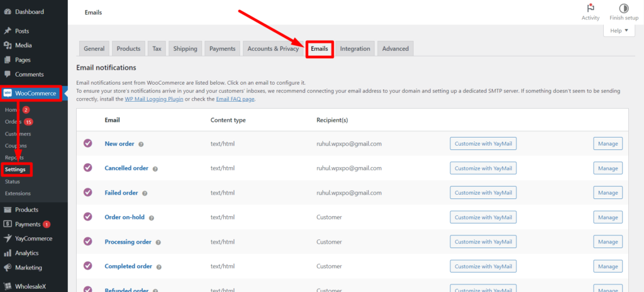The image size is (644, 292).
Task: Toggle enabled checkmark for New order
Action: point(88,143)
